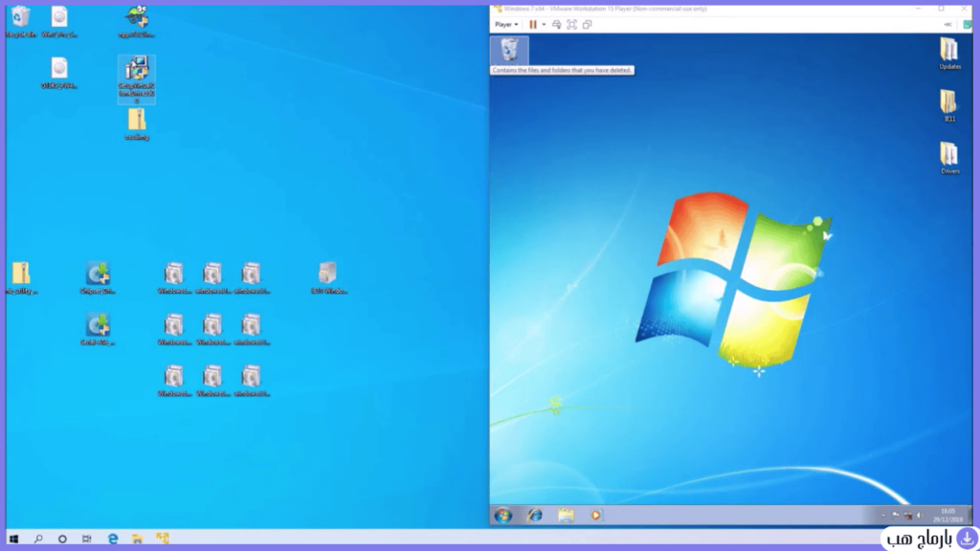The height and width of the screenshot is (551, 980).
Task: Select the host Recycle Bin icon
Action: pyautogui.click(x=21, y=23)
